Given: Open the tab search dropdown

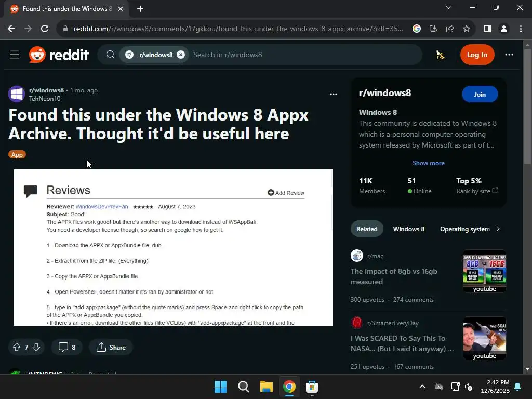Looking at the screenshot, I should tap(448, 7).
